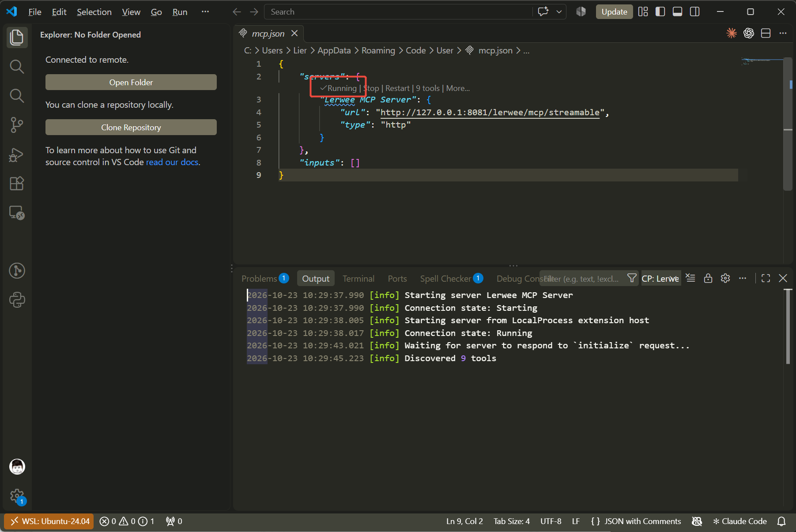
Task: Open the chat dropdown arrow in title bar
Action: [x=559, y=12]
